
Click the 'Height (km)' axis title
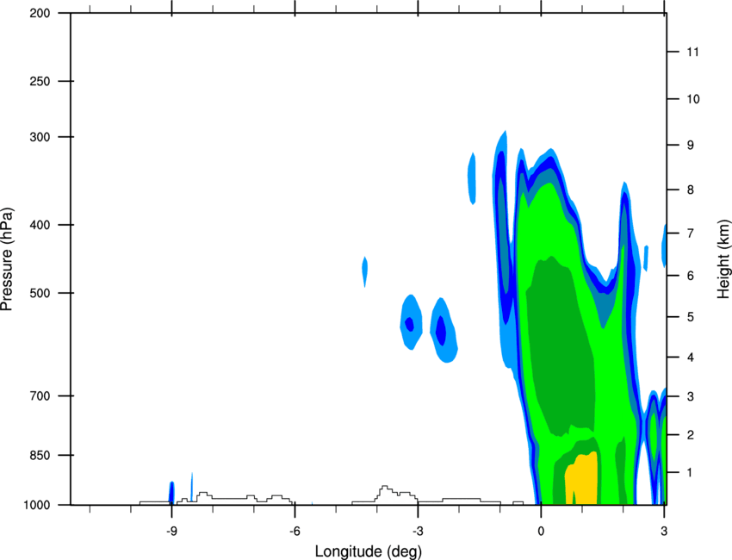tap(723, 258)
